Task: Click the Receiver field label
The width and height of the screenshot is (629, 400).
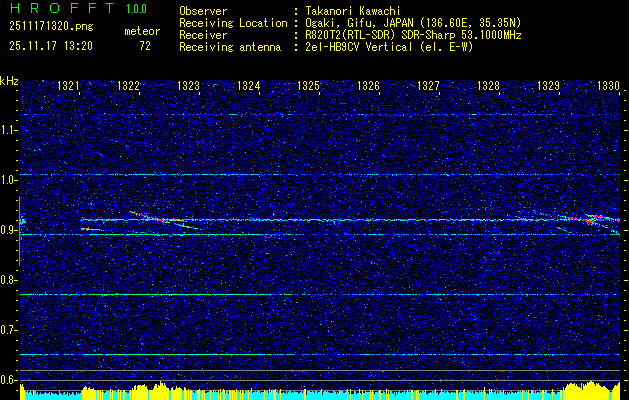Action: click(203, 35)
